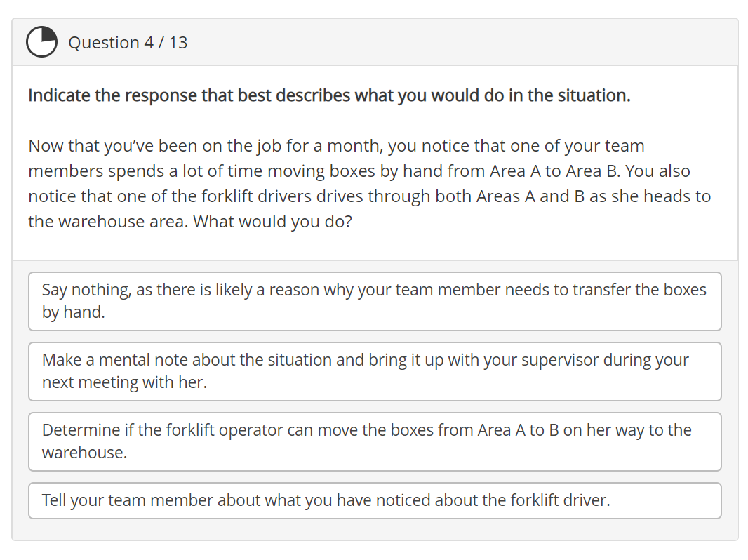Select the 'Say nothing' answer option
This screenshot has height=560, width=748.
coord(374,300)
